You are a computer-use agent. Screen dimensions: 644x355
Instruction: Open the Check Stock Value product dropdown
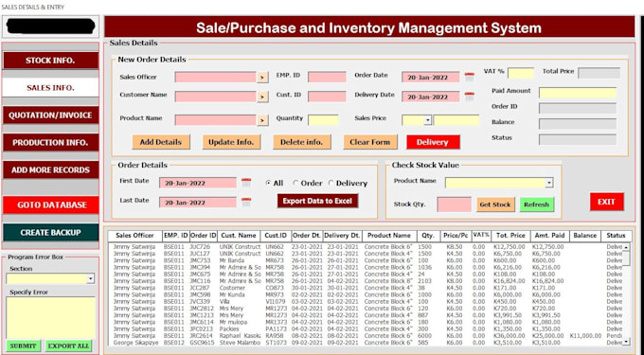coord(549,183)
